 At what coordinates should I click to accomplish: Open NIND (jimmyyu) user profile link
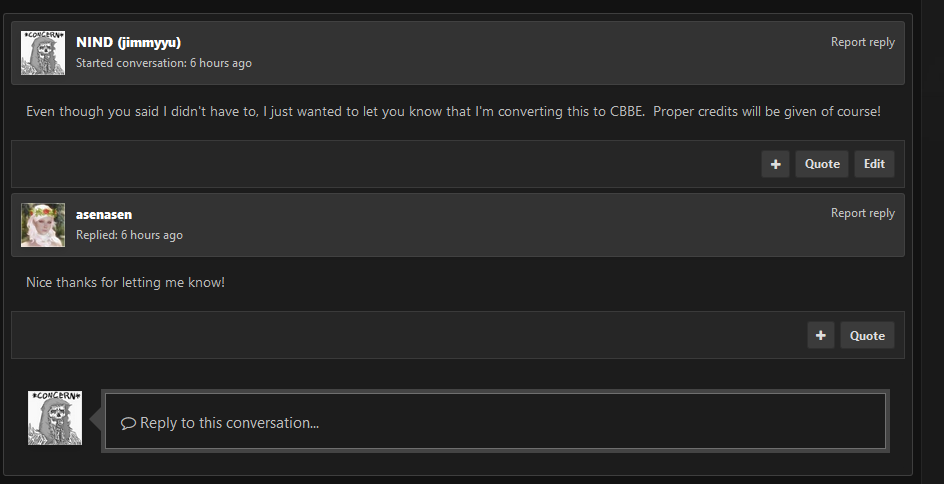coord(128,42)
